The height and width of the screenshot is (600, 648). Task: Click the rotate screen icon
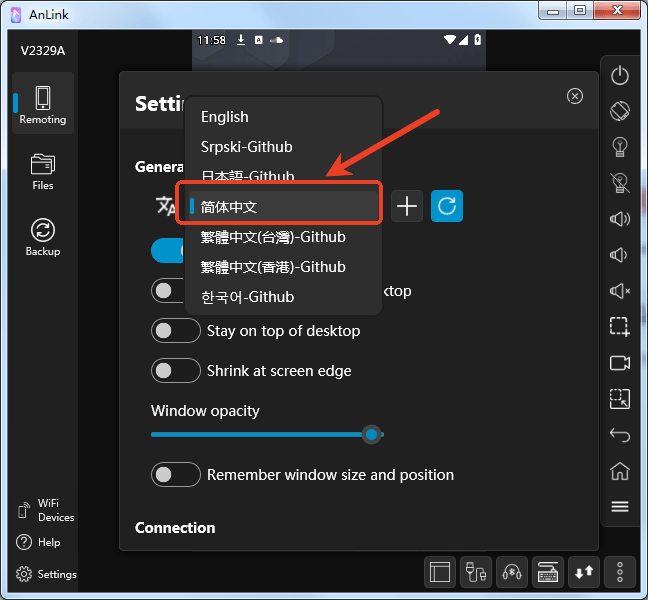[620, 111]
